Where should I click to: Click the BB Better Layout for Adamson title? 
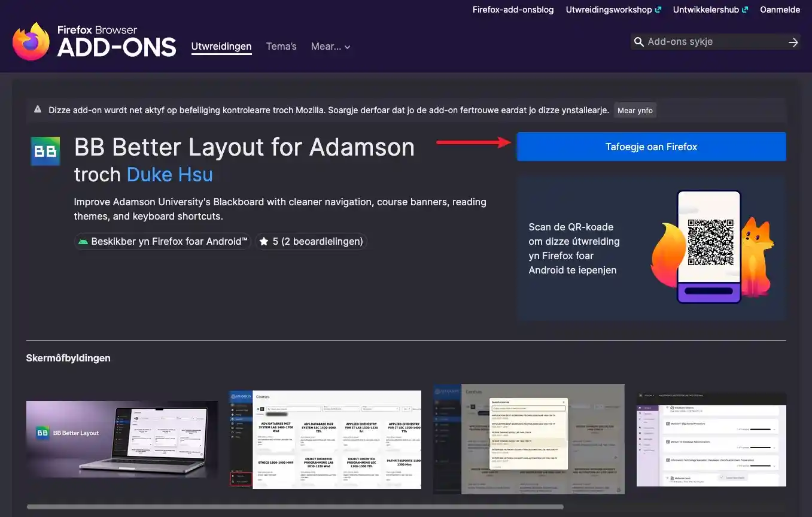click(244, 147)
